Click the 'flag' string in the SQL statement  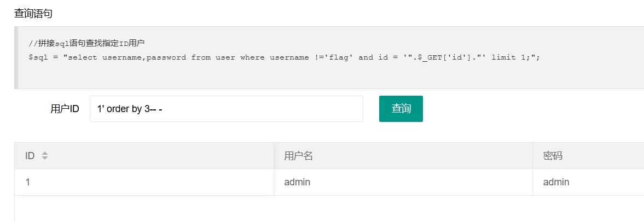tap(339, 57)
